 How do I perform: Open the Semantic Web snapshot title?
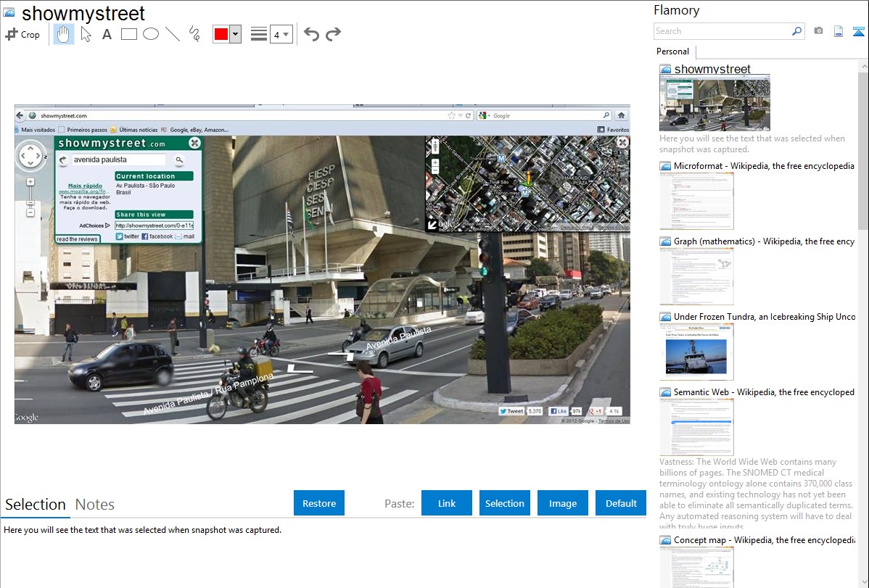(x=764, y=392)
